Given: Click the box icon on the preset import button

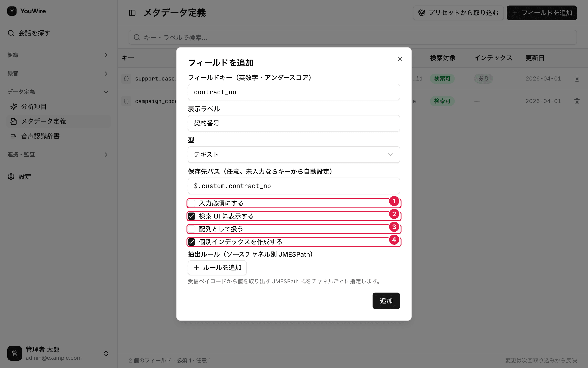Looking at the screenshot, I should pyautogui.click(x=421, y=13).
